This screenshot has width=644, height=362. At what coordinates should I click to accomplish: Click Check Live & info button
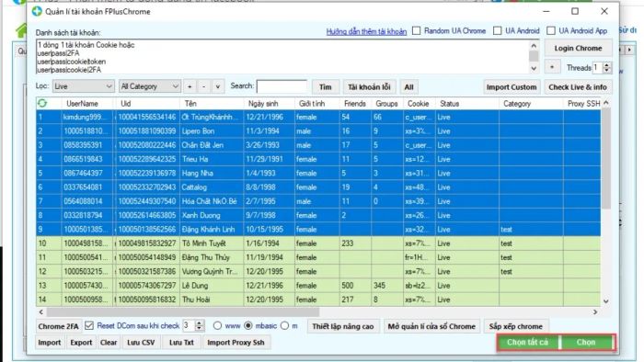coord(578,87)
